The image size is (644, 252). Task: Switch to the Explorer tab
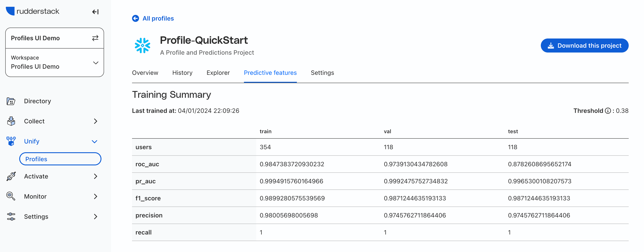tap(218, 73)
